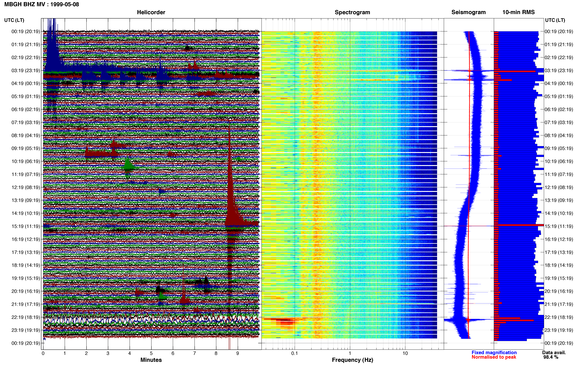Click the Fixed magnification legend text
The height and width of the screenshot is (368, 588).
[494, 352]
